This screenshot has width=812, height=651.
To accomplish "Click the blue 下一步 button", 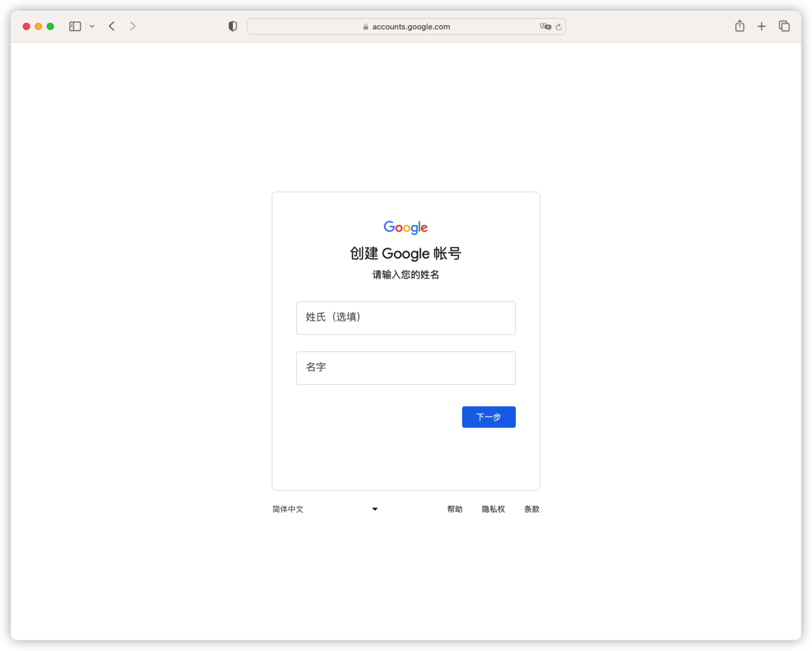I will (x=489, y=417).
